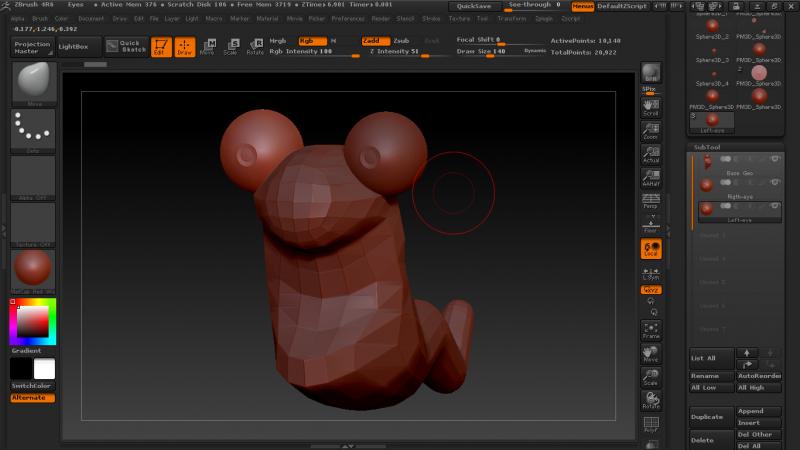Switch to the Move transform tool
800x450 pixels.
coord(207,46)
